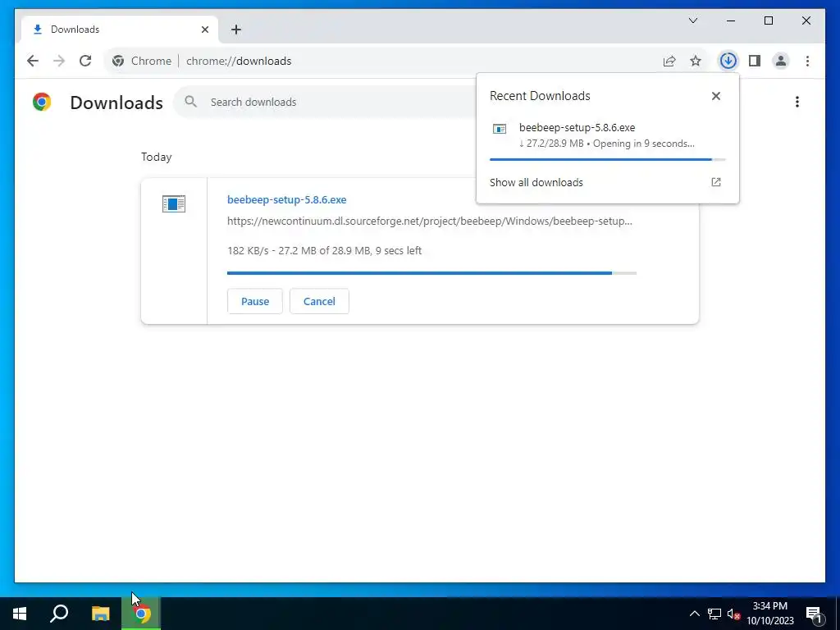Click the sourceforge download URL
840x630 pixels.
pyautogui.click(x=430, y=221)
